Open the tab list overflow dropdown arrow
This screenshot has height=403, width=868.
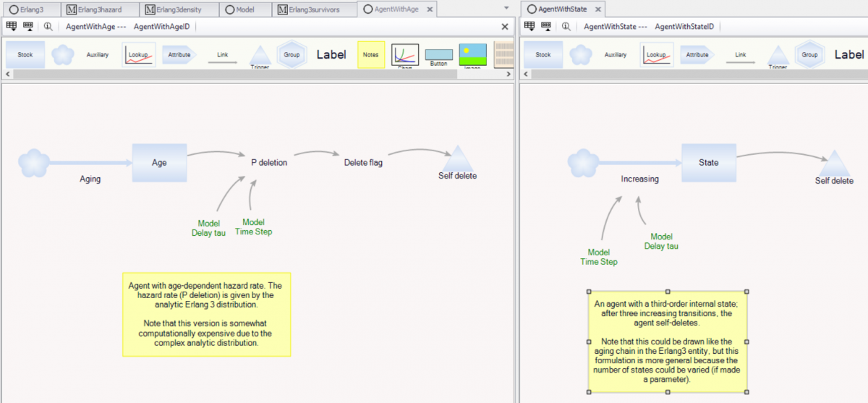(x=506, y=8)
